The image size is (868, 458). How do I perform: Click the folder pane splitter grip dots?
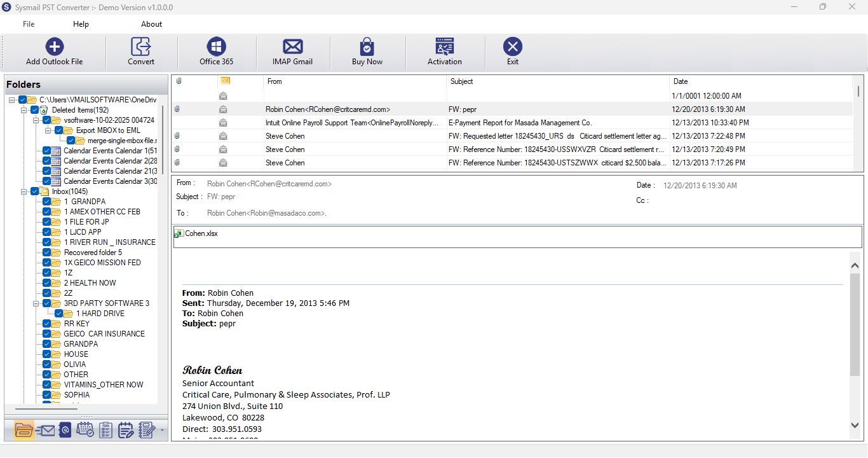tap(86, 417)
